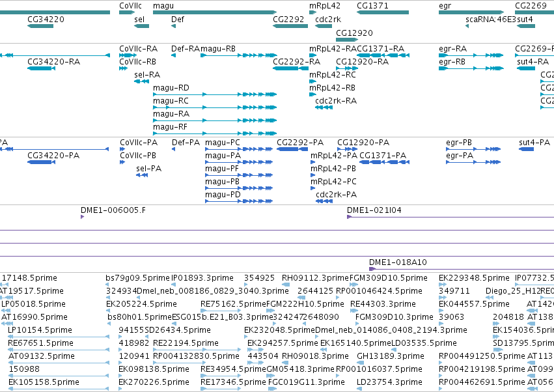Click the egr-RA transcript
Image resolution: width=554 pixels, height=392 pixels.
[471, 55]
